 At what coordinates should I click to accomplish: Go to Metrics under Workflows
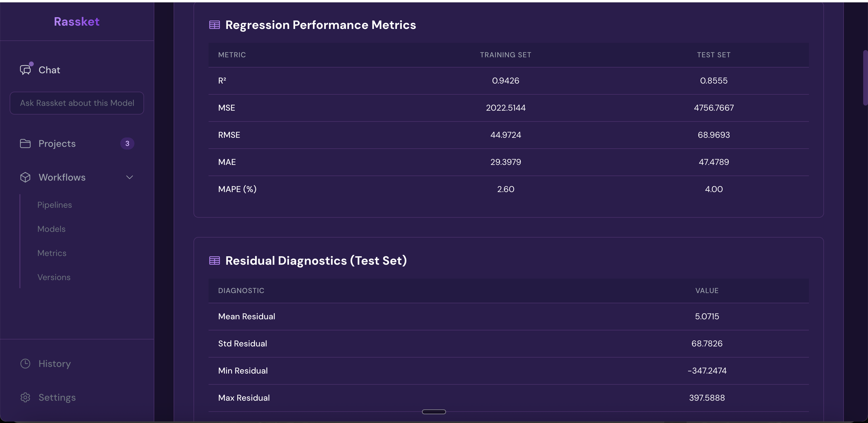(52, 253)
